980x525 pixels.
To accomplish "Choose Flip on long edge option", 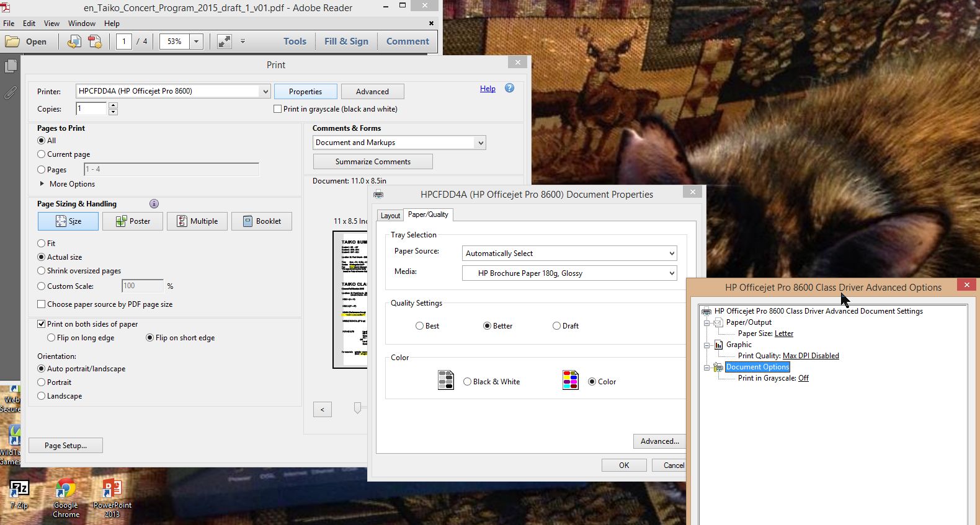I will pyautogui.click(x=51, y=338).
